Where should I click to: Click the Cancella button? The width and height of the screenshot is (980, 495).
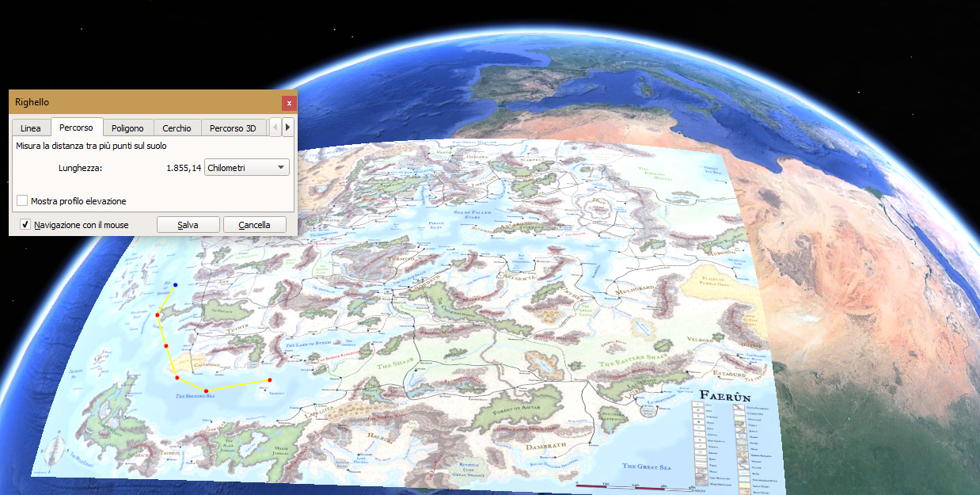click(x=255, y=225)
